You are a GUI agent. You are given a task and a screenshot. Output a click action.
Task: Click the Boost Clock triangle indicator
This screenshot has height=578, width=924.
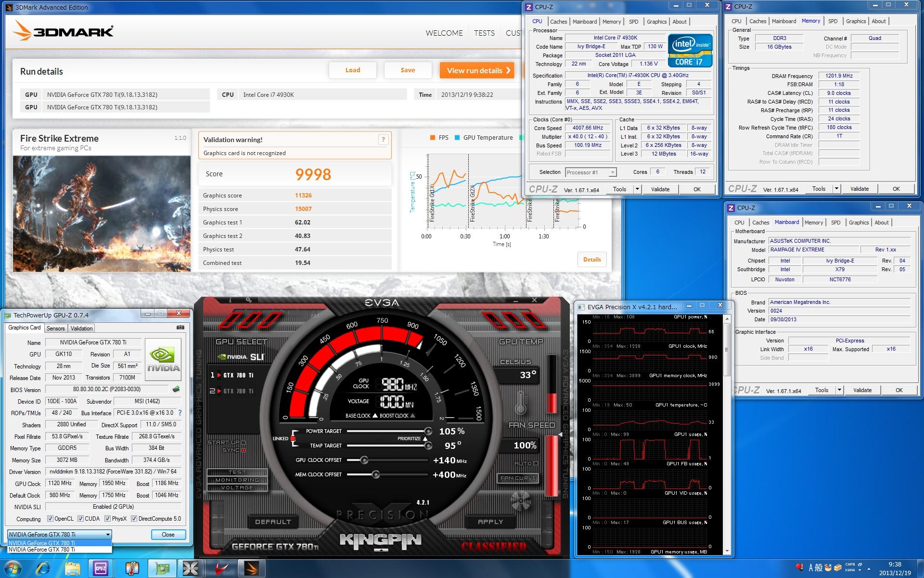click(412, 416)
